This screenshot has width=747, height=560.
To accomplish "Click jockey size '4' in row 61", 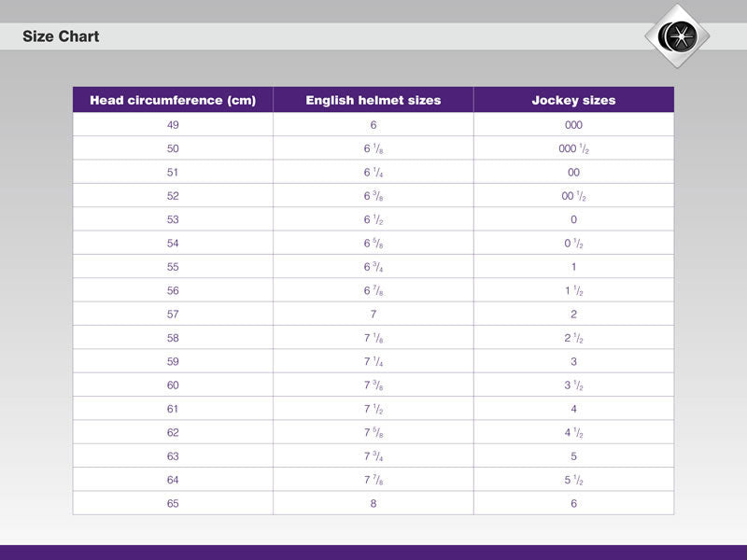I will coord(573,409).
